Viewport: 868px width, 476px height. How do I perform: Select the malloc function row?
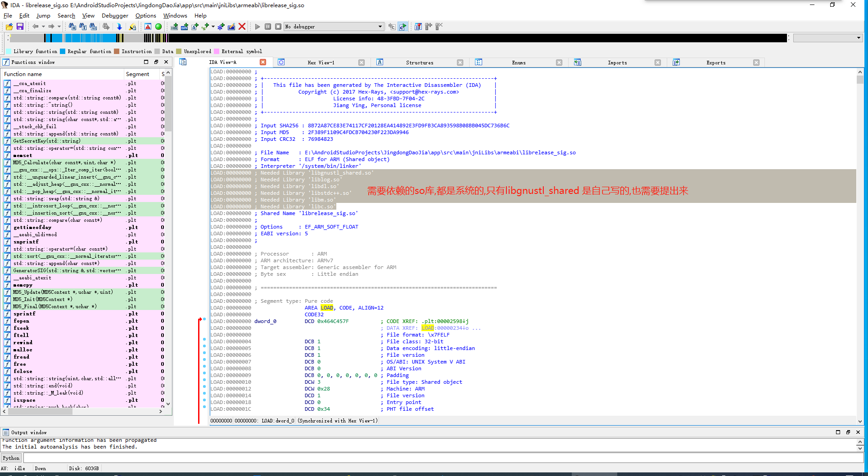tap(84, 350)
